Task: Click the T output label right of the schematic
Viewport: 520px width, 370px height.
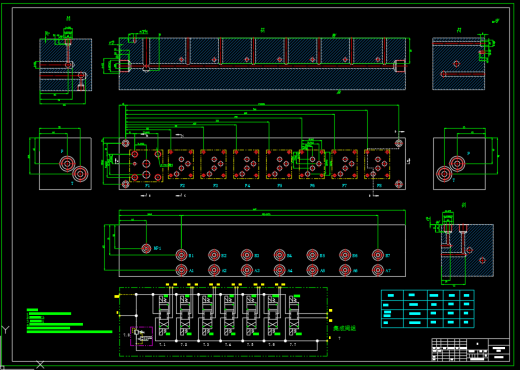Action: [339, 338]
